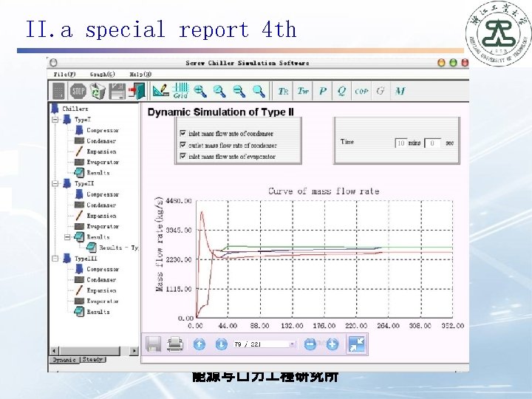Select Expansion under TypeIII
This screenshot has width=532, height=399.
101,290
